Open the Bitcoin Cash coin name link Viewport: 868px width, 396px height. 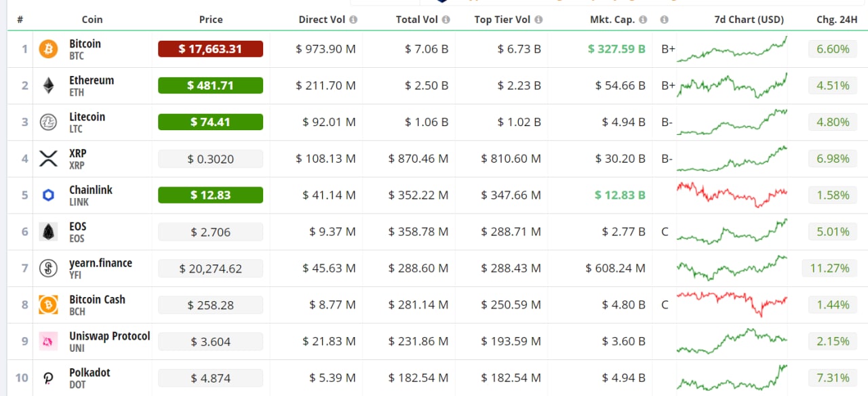coord(97,300)
